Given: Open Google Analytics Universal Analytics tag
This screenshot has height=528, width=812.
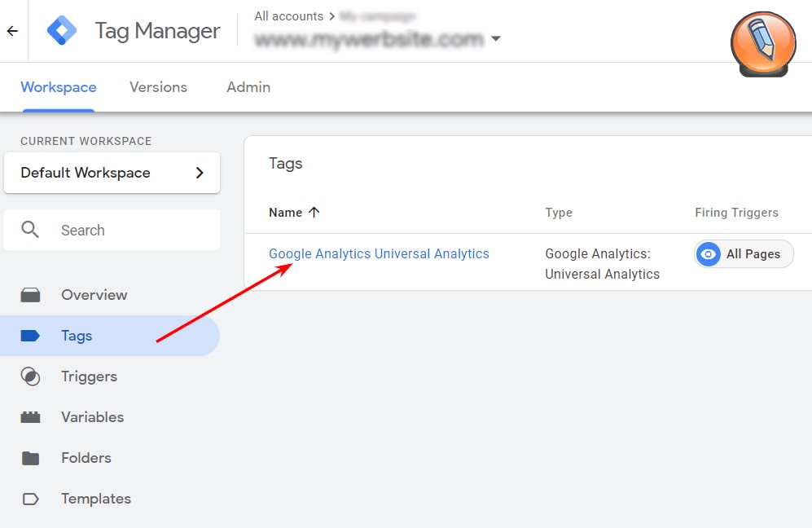Looking at the screenshot, I should point(379,254).
